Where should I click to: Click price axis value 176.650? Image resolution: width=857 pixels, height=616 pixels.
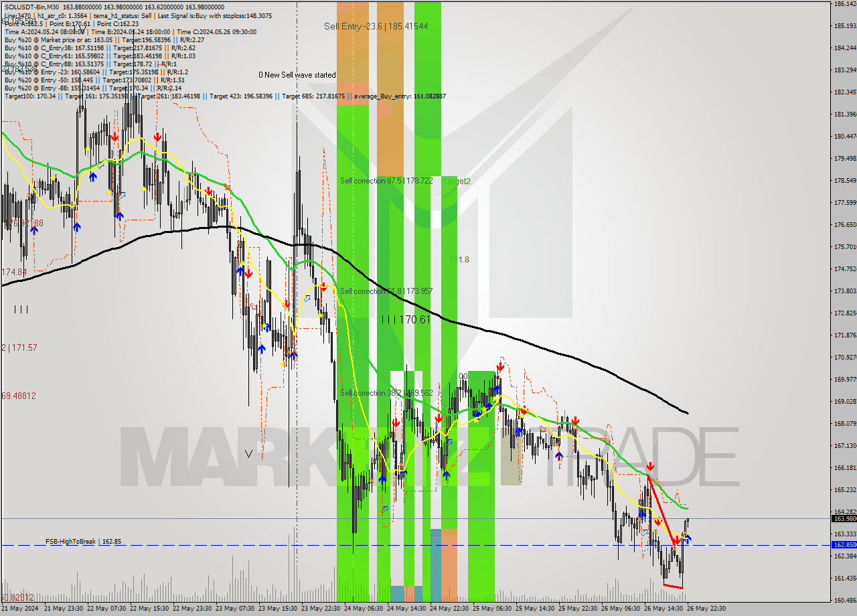845,224
